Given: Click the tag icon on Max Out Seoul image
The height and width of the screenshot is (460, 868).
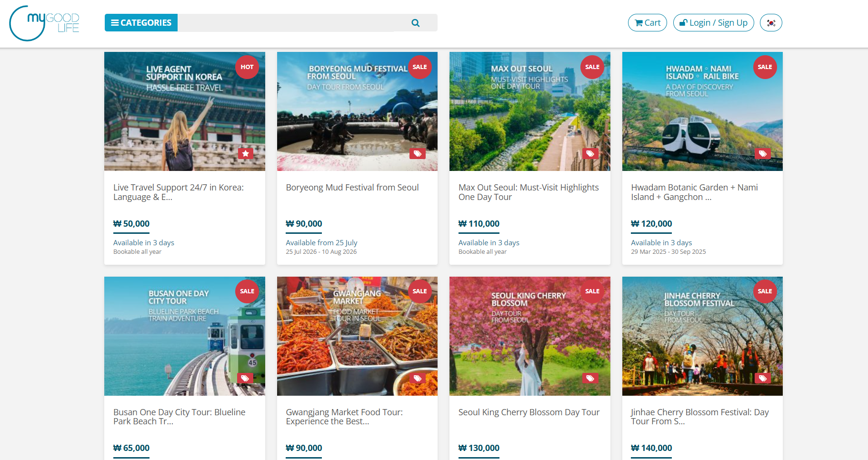Looking at the screenshot, I should 590,153.
